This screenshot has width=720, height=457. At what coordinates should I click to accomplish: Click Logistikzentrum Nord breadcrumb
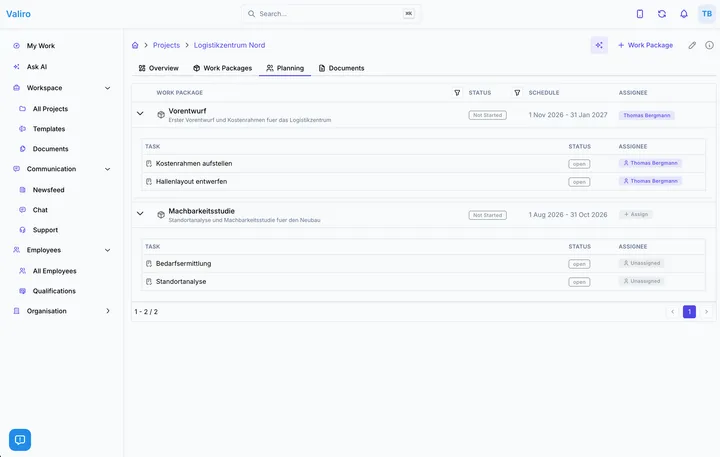[229, 45]
